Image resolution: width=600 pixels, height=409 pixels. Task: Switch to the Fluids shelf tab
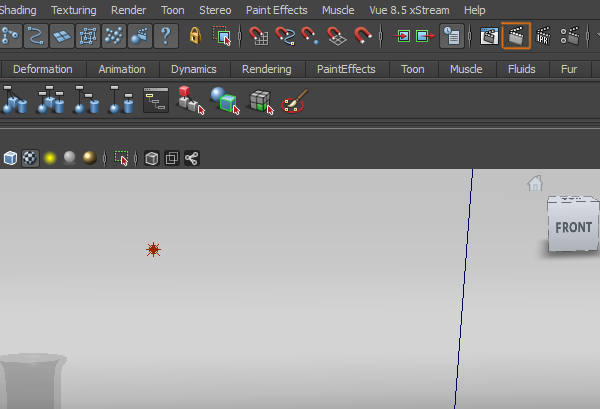pos(521,69)
